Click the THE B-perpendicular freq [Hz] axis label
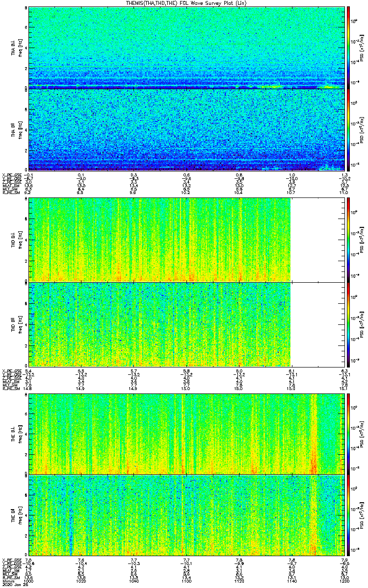 (20, 433)
